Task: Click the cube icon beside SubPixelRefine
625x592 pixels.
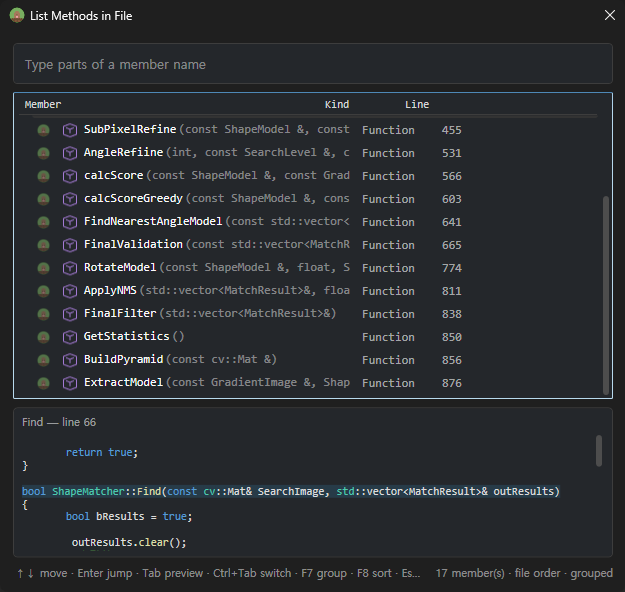Action: point(70,130)
